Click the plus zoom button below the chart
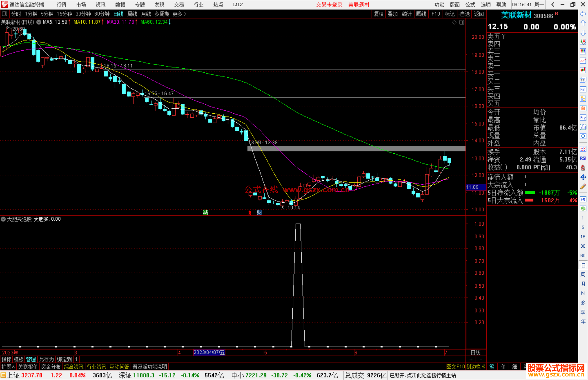 (x=471, y=359)
